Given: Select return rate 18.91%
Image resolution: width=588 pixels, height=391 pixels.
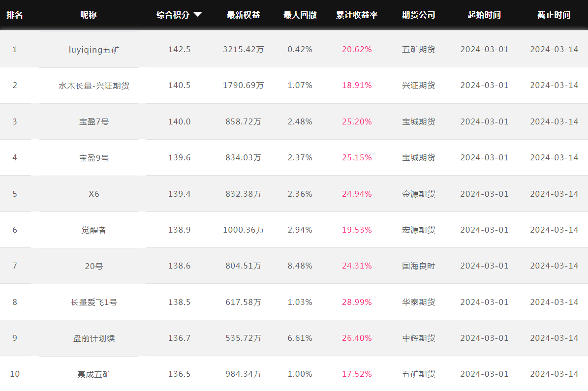Looking at the screenshot, I should pos(357,86).
